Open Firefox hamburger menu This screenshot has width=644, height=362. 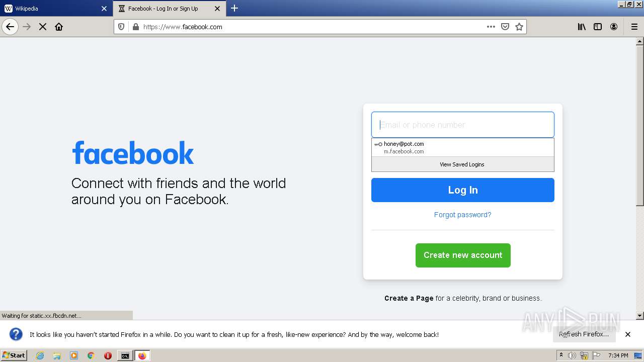pos(634,27)
